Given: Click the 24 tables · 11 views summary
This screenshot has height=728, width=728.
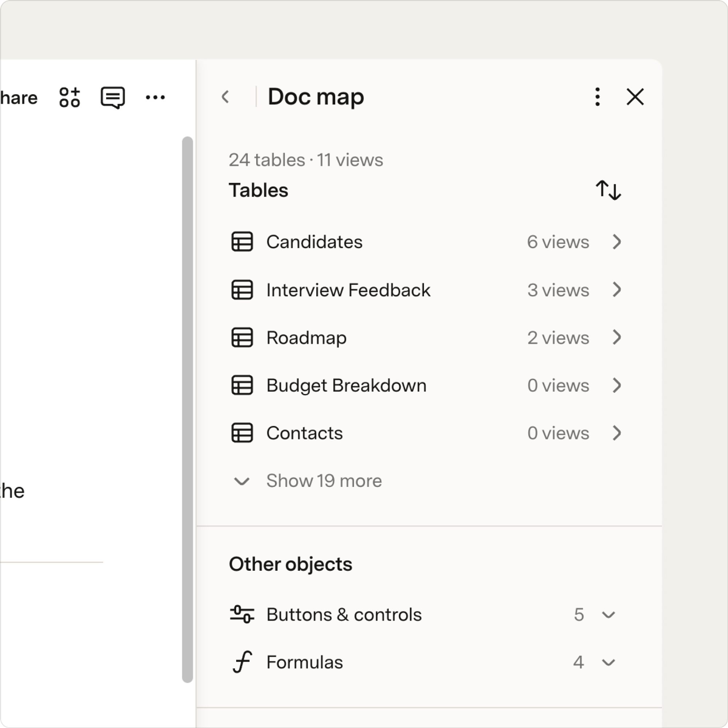Looking at the screenshot, I should (x=306, y=160).
